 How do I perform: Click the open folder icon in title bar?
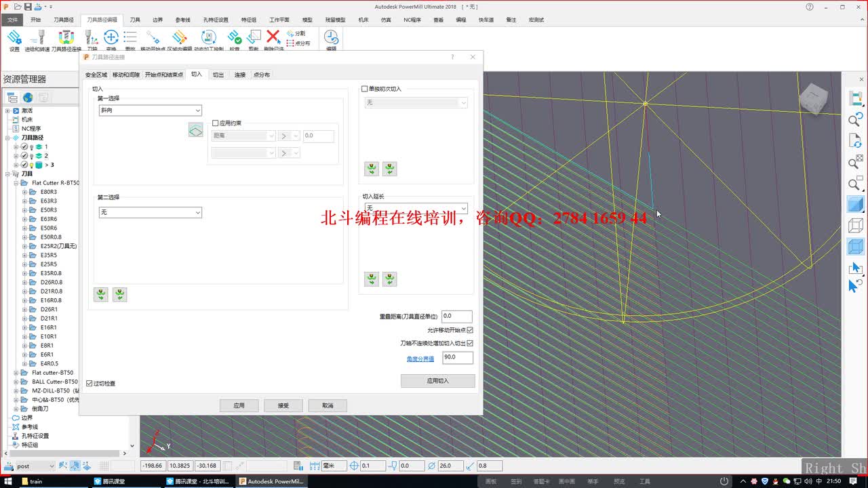click(x=16, y=6)
